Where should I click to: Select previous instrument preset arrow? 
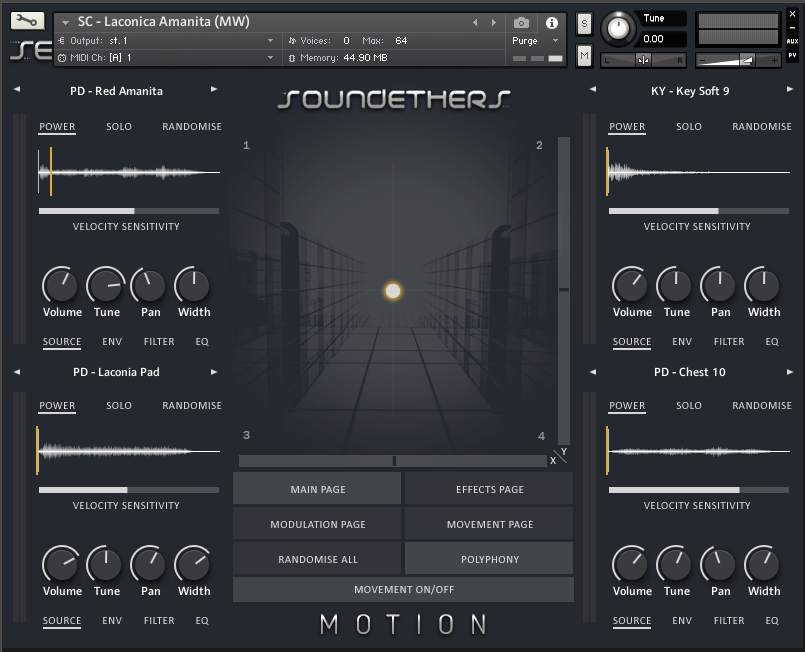click(475, 23)
